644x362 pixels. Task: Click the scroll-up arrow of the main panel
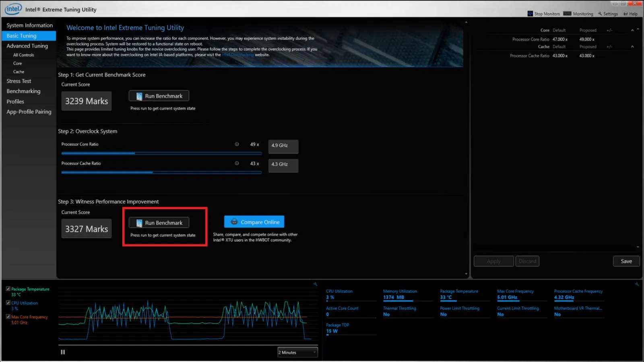click(466, 23)
